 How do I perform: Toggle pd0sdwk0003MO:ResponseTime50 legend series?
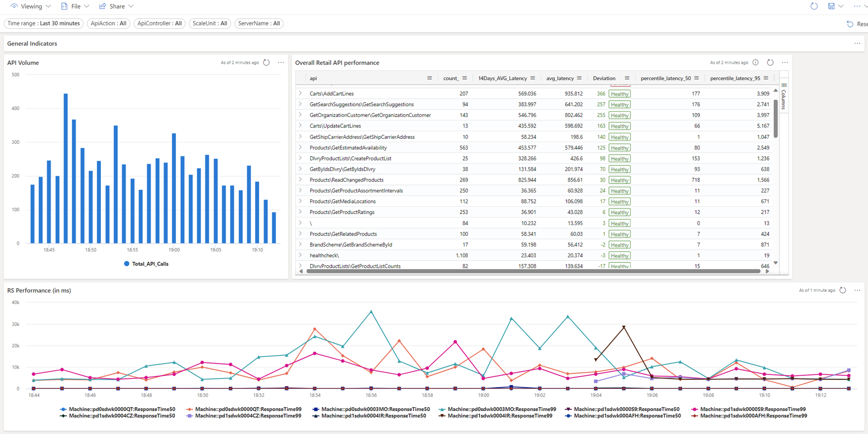pos(371,410)
